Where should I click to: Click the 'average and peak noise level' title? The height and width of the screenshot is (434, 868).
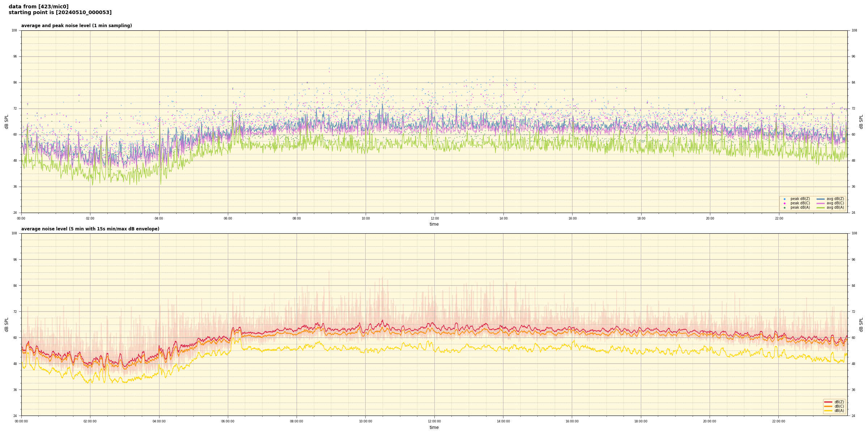click(76, 26)
